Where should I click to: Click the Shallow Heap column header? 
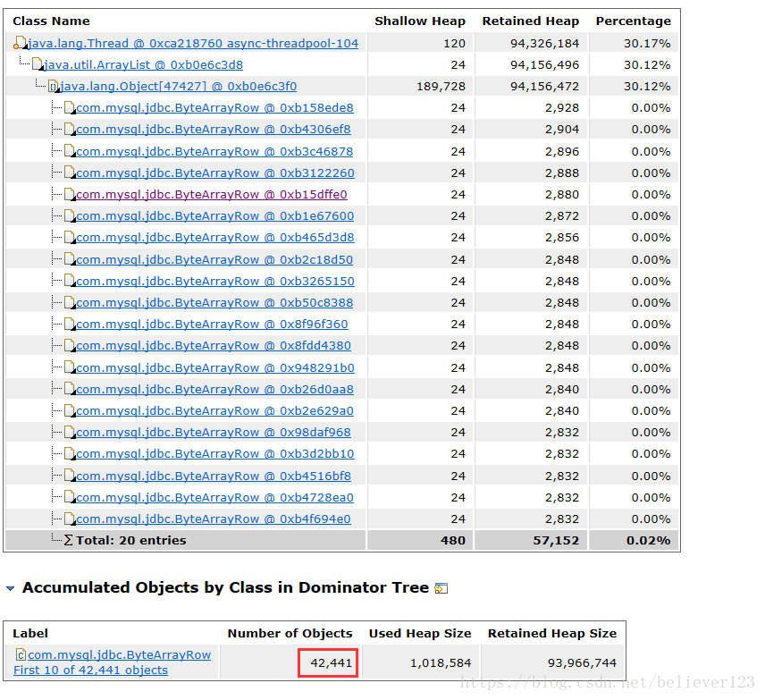pos(420,21)
